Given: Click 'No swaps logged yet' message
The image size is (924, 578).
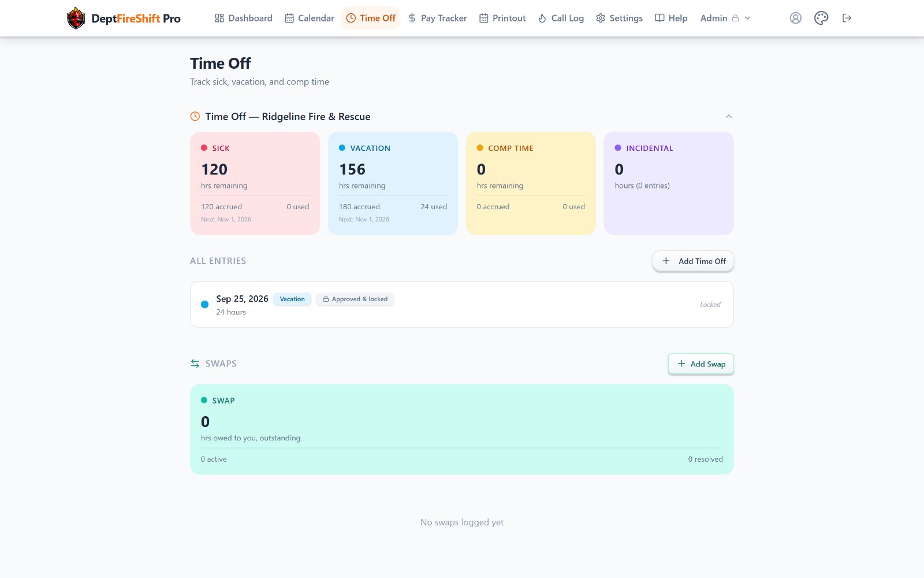Looking at the screenshot, I should (x=462, y=523).
